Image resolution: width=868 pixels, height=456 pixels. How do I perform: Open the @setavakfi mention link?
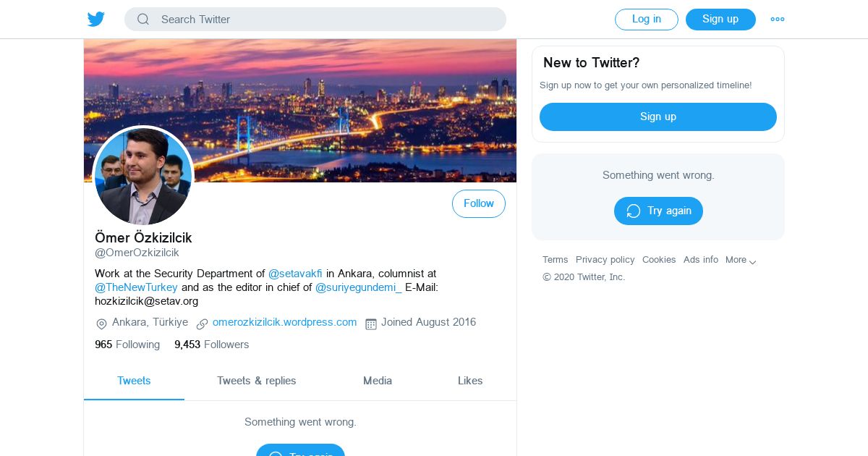295,274
